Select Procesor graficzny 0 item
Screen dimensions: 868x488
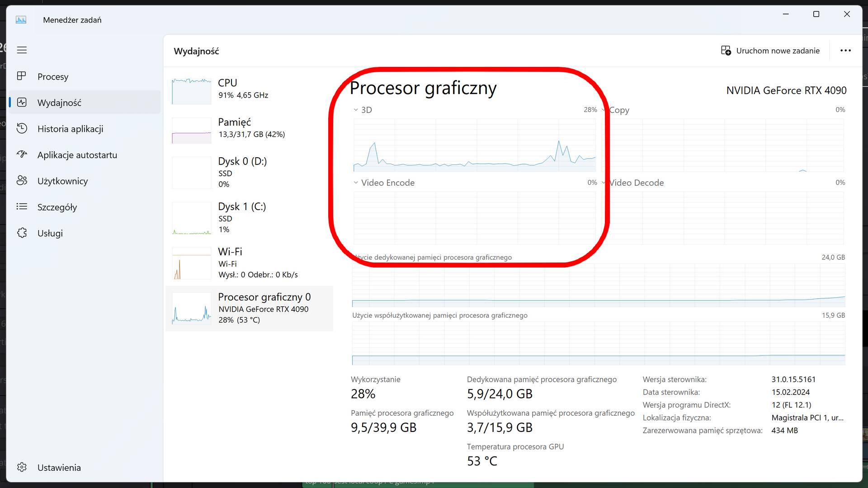[x=249, y=308]
